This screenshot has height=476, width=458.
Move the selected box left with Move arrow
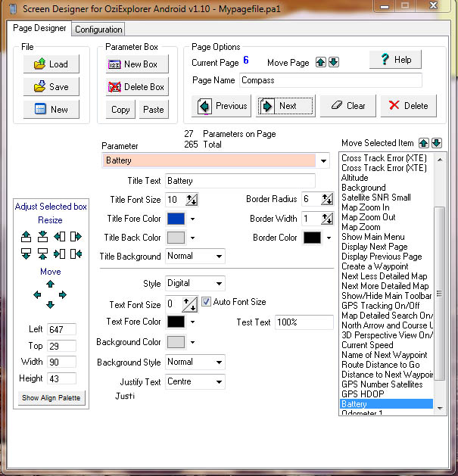(x=37, y=295)
